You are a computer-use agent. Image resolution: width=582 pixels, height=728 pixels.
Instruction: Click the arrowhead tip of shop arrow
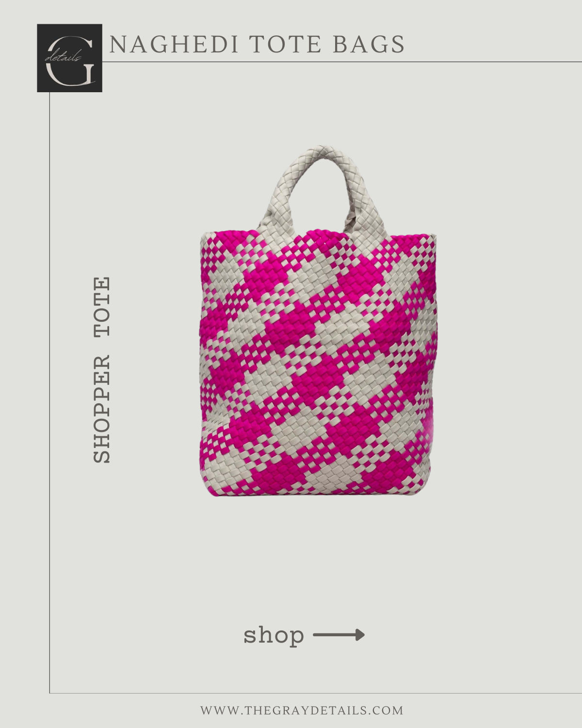[360, 635]
